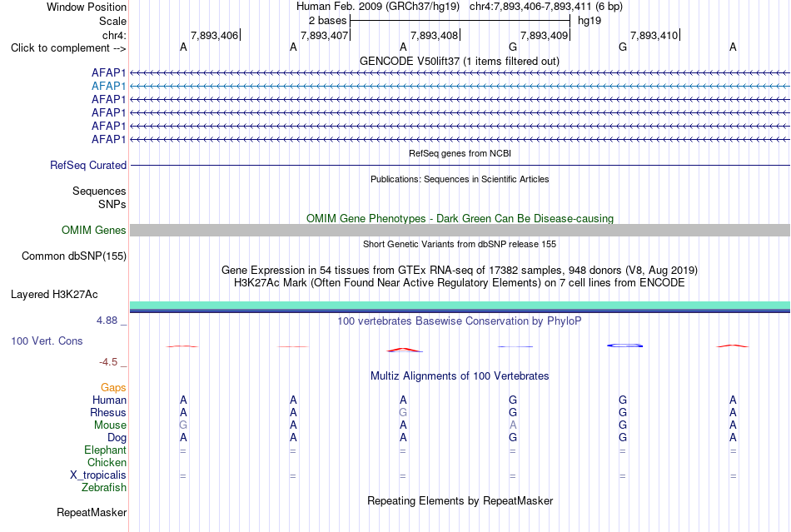Open 'Publications: Sequences in Scientific Articles' title
The image size is (791, 532).
coord(460,179)
